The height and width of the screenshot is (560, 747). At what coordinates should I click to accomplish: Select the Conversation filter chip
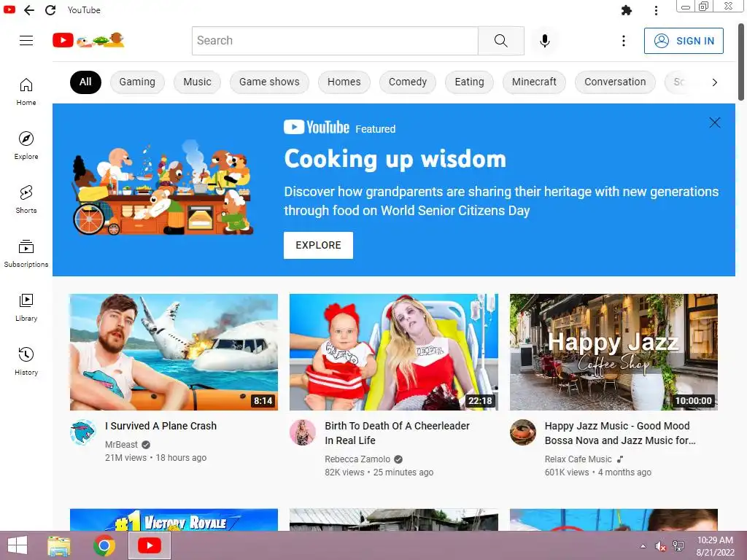coord(615,82)
